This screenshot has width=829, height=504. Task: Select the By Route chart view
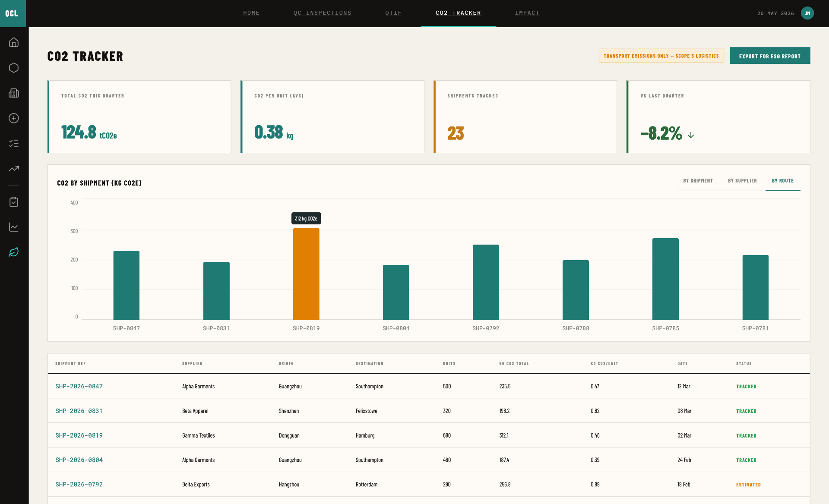pos(783,181)
